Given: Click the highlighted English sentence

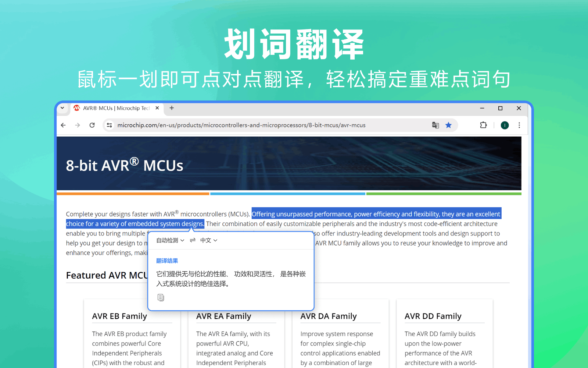Looking at the screenshot, I should click(283, 219).
